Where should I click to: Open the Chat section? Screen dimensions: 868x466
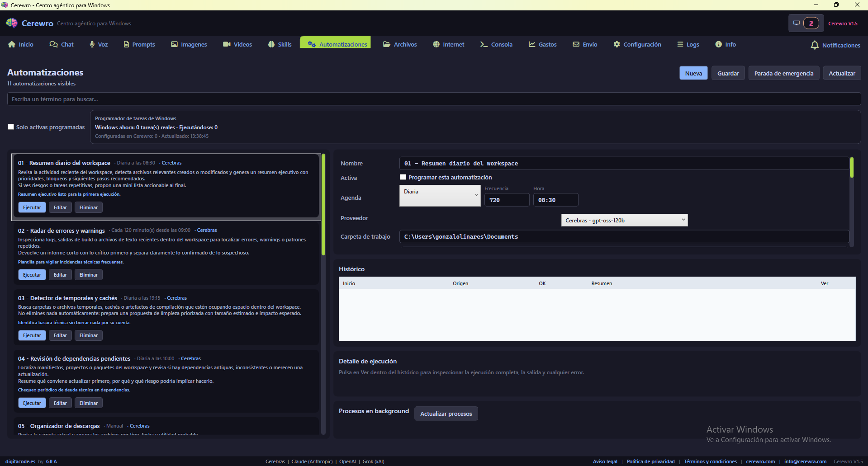click(62, 44)
